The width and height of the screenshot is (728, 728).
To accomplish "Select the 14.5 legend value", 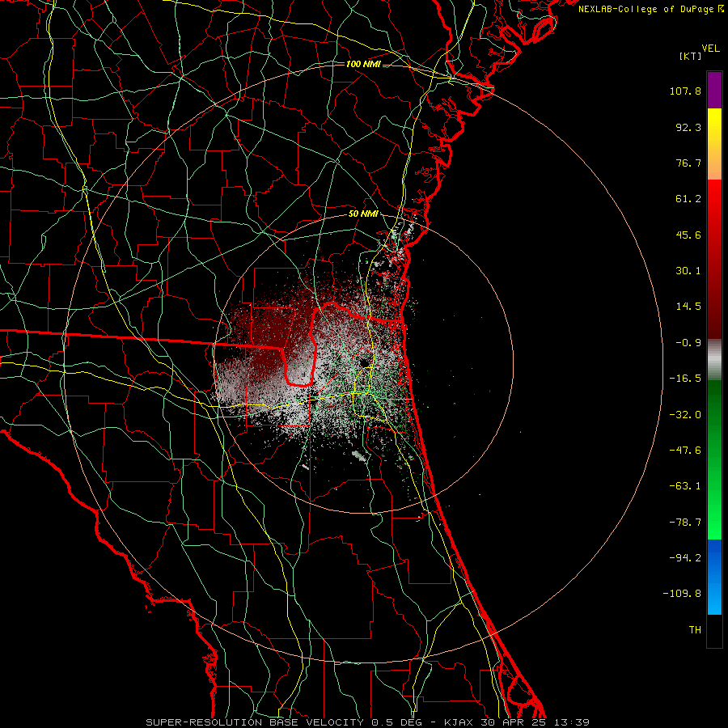I will pos(688,307).
